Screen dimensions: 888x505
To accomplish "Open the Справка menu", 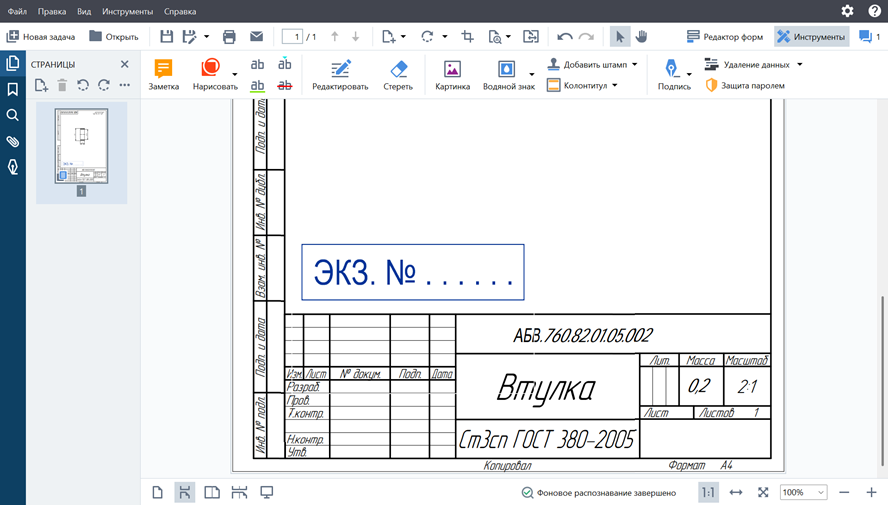I will [x=180, y=11].
